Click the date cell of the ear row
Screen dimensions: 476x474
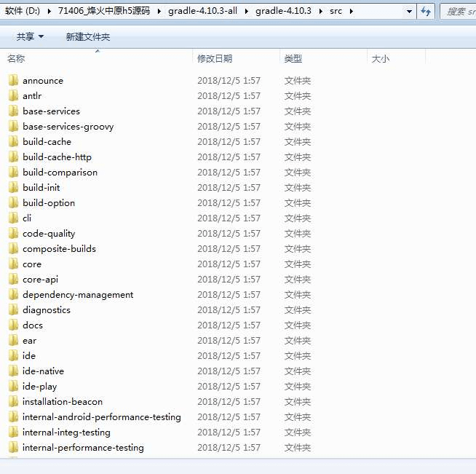pos(229,341)
